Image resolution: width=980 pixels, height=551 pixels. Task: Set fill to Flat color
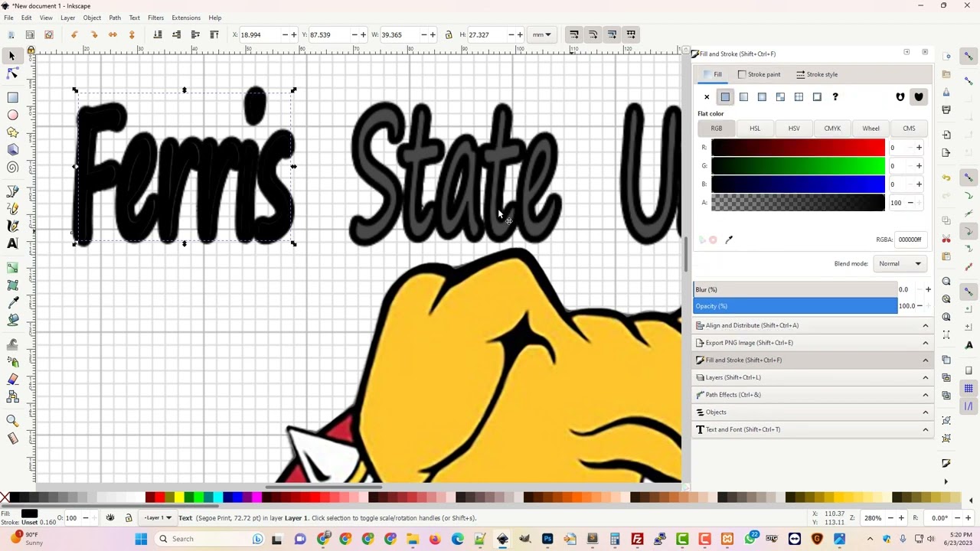pos(725,97)
